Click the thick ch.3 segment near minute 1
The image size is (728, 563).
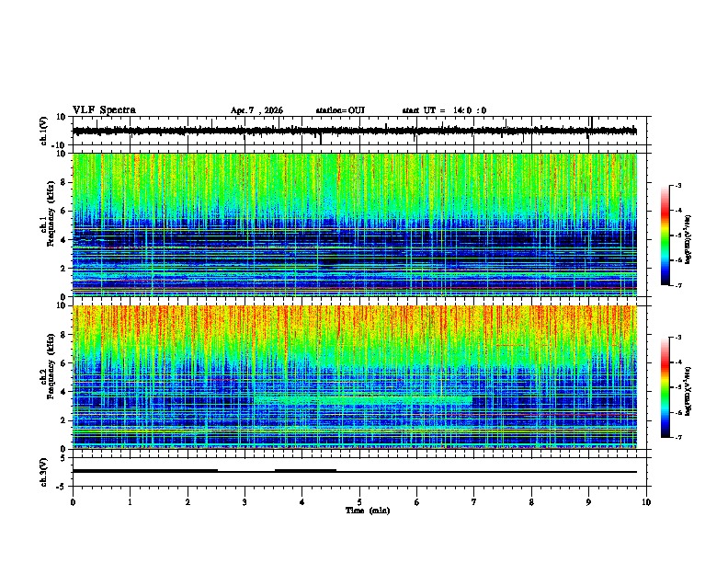tap(145, 471)
